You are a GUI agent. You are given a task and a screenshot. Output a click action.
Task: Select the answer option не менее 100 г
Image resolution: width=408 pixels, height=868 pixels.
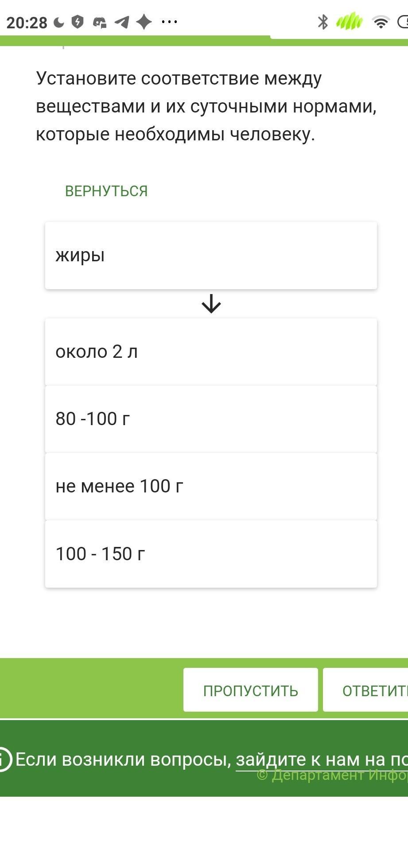click(211, 486)
